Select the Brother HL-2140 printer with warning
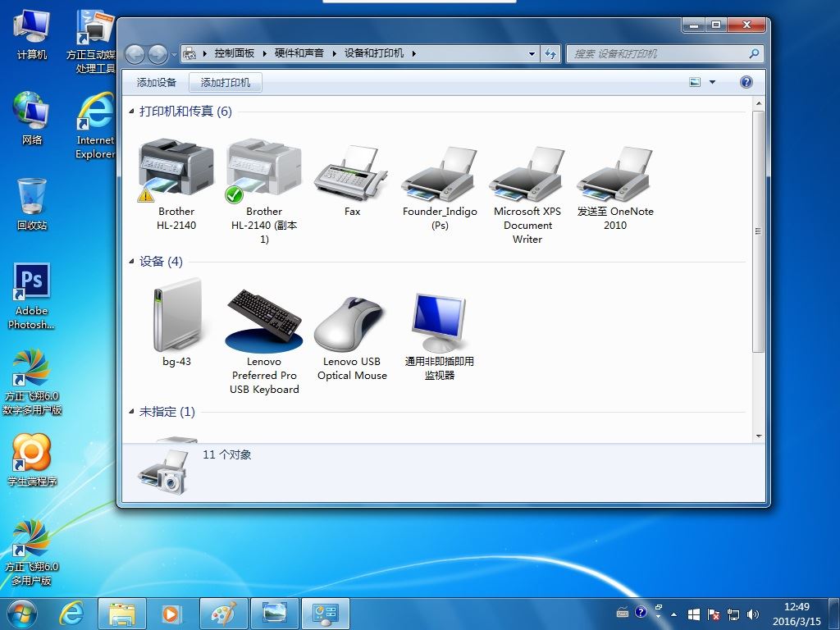The width and height of the screenshot is (840, 630). click(x=176, y=185)
